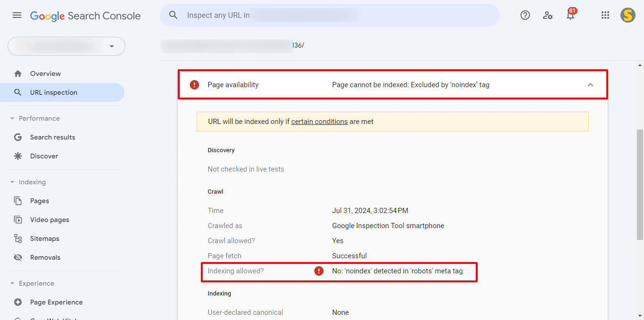Click the Discover asterisk icon
The height and width of the screenshot is (320, 644).
[x=18, y=156]
